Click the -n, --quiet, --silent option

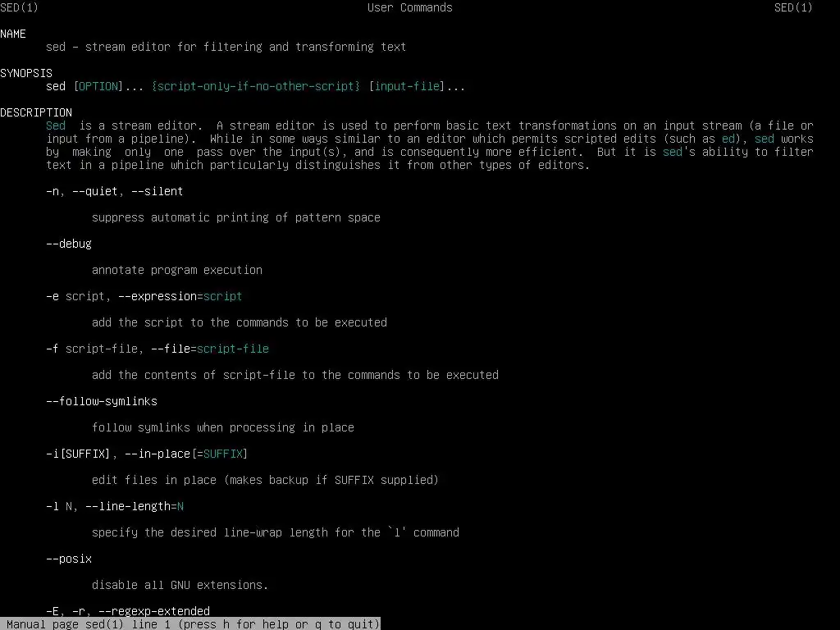click(x=115, y=191)
